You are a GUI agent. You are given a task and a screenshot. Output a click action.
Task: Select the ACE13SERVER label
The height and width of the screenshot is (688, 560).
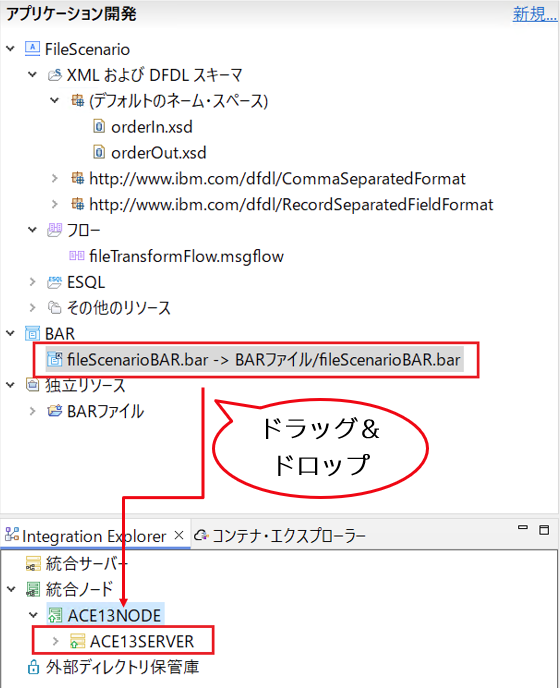[x=142, y=641]
